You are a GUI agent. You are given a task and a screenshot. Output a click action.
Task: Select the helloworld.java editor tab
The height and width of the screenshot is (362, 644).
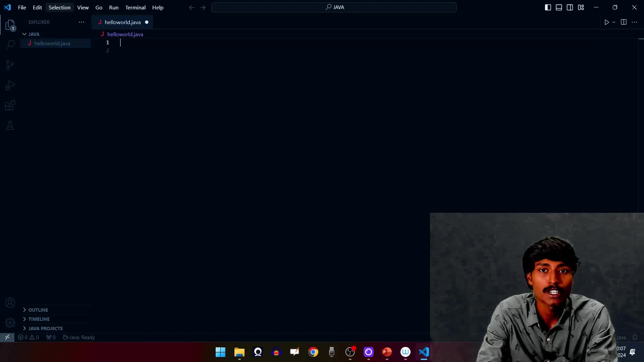tap(122, 22)
